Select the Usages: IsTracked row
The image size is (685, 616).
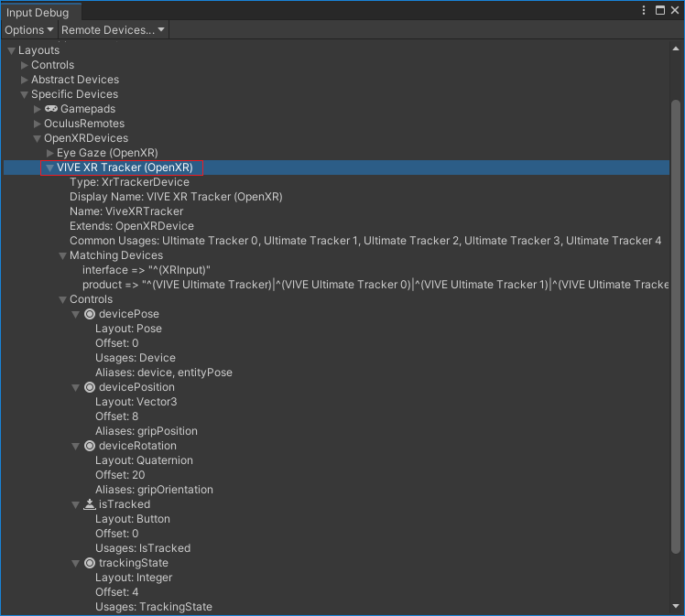pos(336,548)
